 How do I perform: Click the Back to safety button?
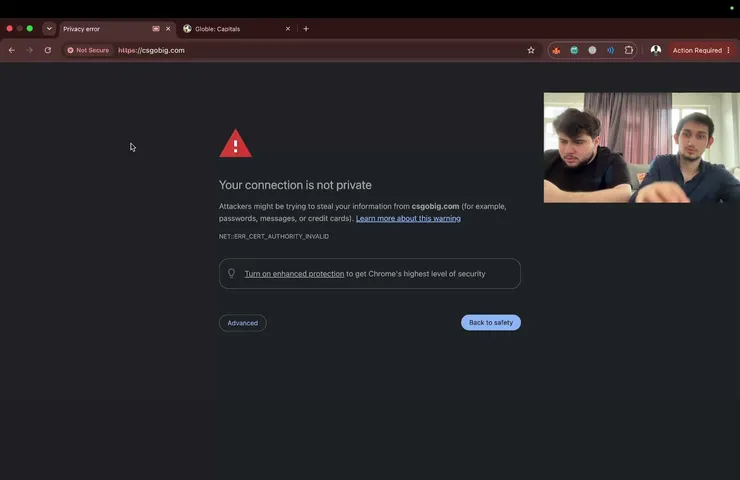491,322
